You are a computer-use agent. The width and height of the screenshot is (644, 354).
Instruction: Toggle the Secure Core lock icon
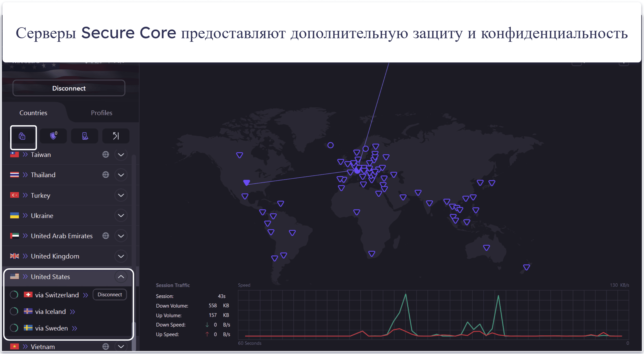(22, 136)
